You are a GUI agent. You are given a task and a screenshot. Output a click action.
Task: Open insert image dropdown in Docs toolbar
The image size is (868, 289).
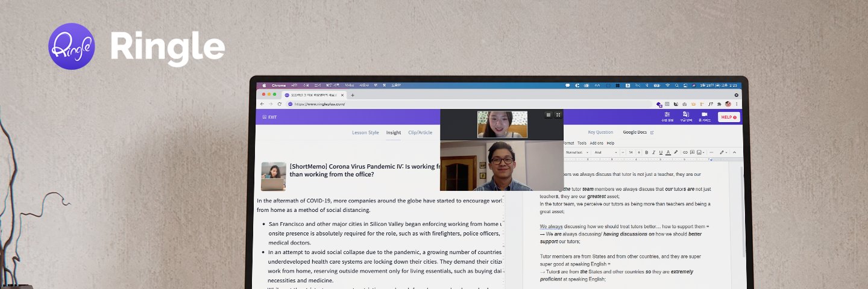(x=700, y=152)
